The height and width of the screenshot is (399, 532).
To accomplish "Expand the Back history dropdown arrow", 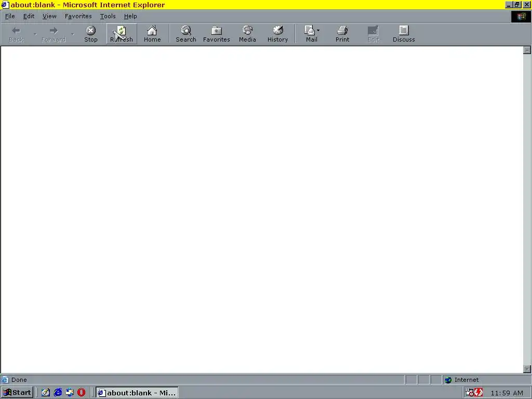I will (35, 34).
